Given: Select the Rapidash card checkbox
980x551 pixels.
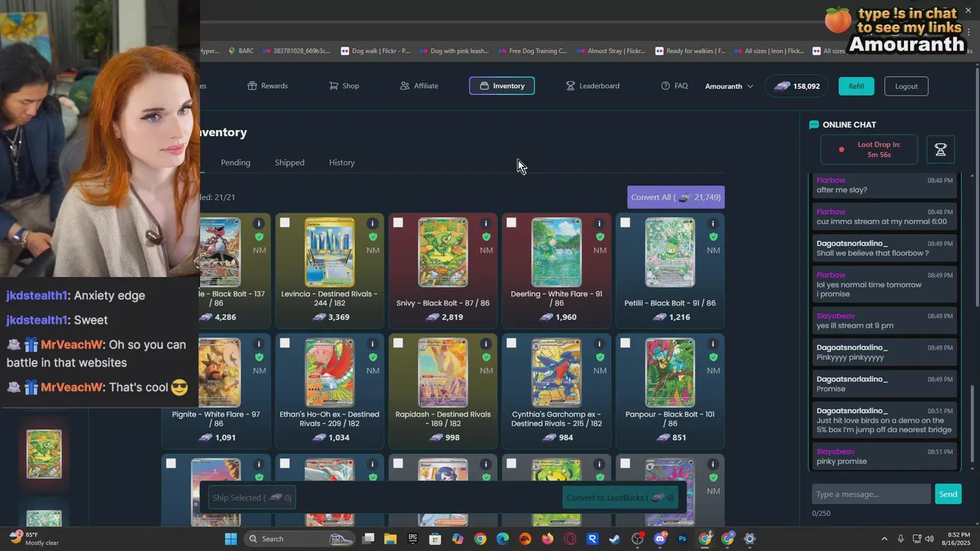Looking at the screenshot, I should point(398,343).
